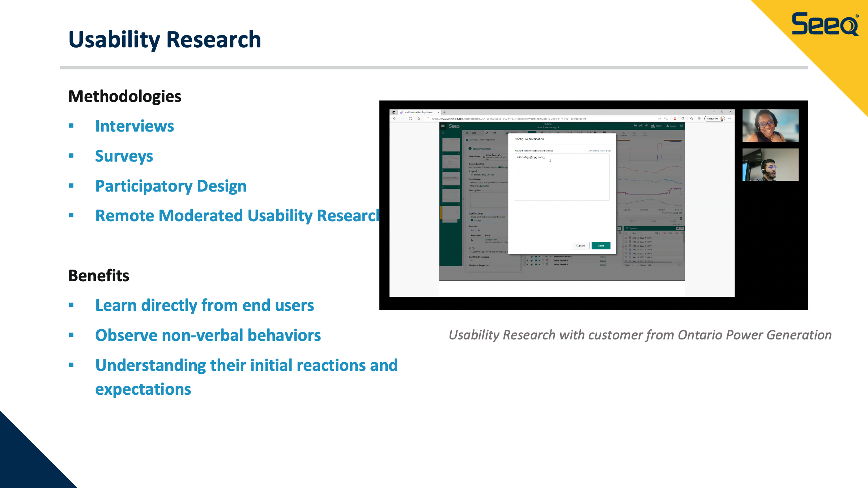Click the Seeq undo arrow icon
868x488 pixels.
[x=635, y=126]
